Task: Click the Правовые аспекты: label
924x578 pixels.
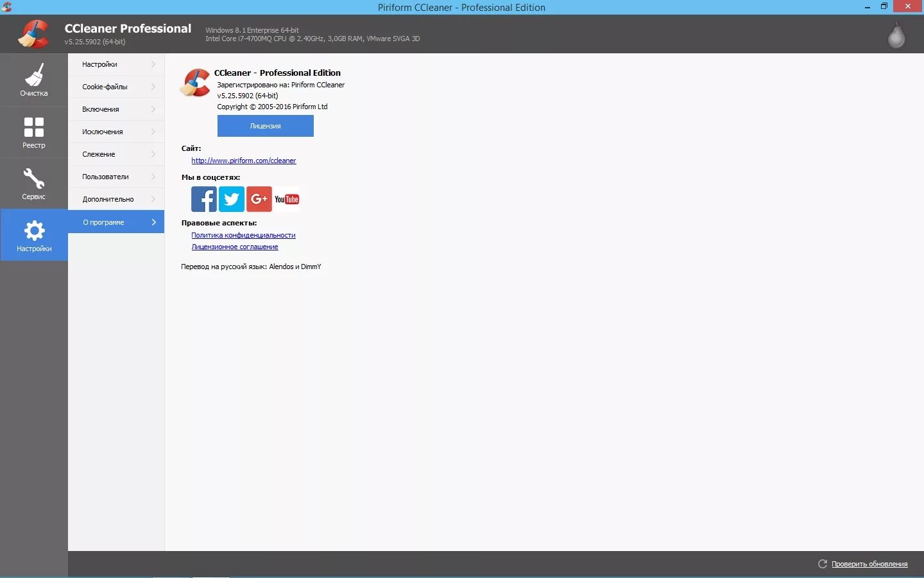Action: [x=219, y=223]
